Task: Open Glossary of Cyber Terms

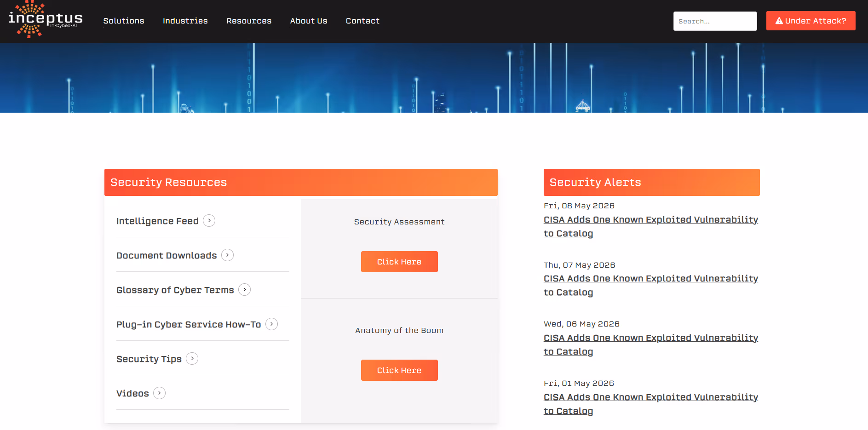Action: click(x=175, y=290)
